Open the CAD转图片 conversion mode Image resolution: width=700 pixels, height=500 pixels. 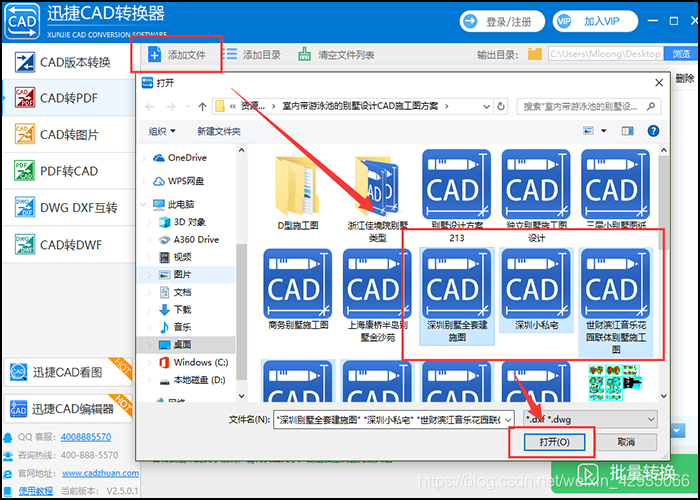pos(68,134)
